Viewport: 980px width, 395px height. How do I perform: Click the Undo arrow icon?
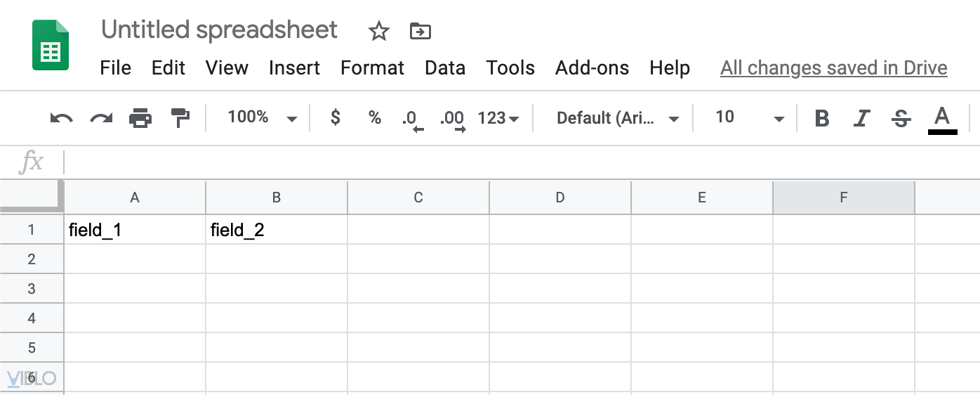click(x=61, y=118)
